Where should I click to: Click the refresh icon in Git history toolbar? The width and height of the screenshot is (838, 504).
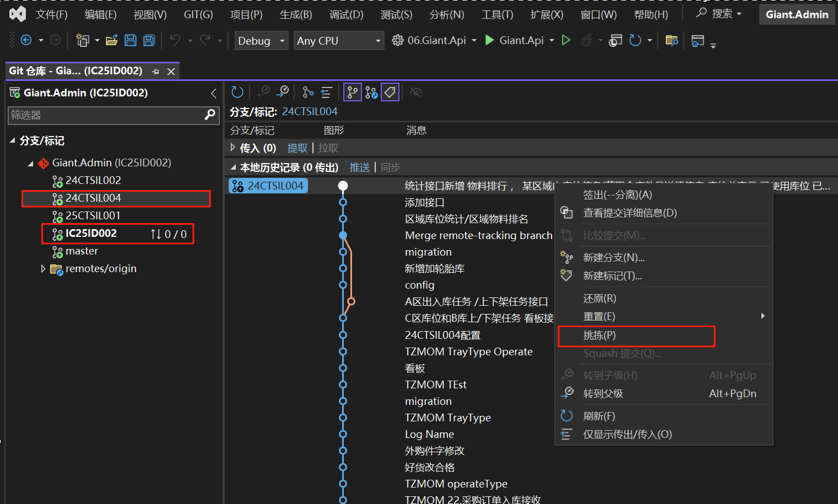coord(237,92)
